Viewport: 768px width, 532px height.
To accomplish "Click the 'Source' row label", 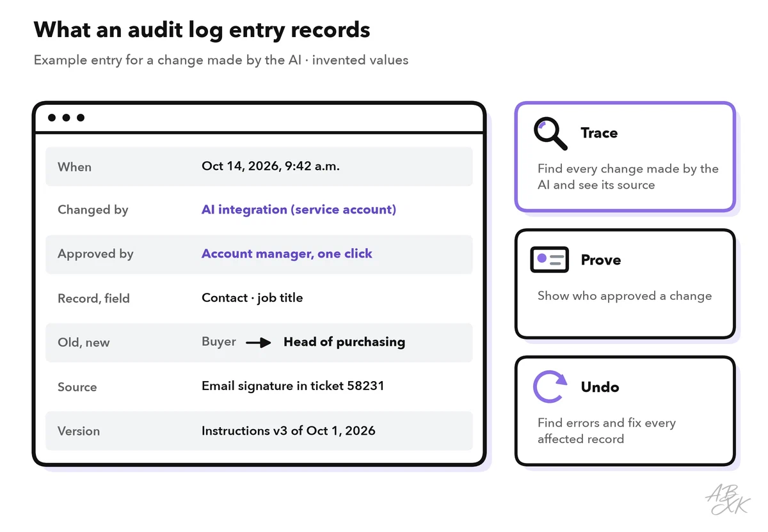I will point(77,387).
